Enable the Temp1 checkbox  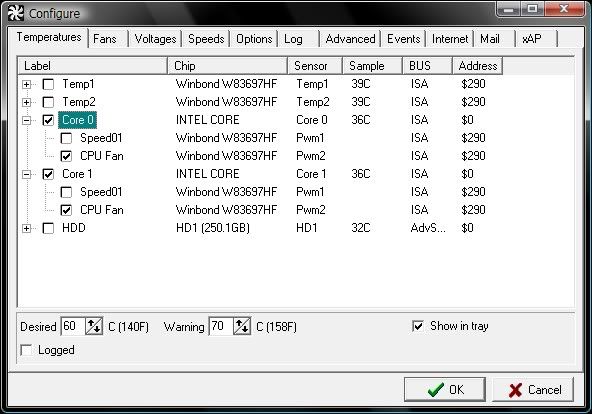48,84
